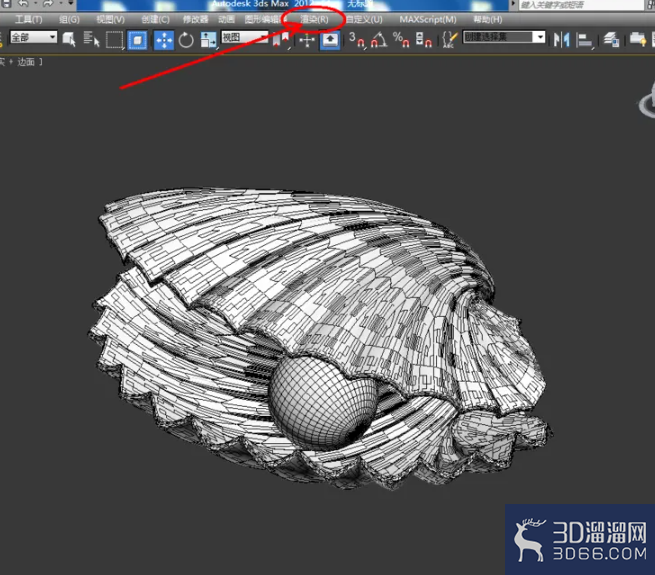
Task: Open the MAXScript(M) menu
Action: coord(428,19)
